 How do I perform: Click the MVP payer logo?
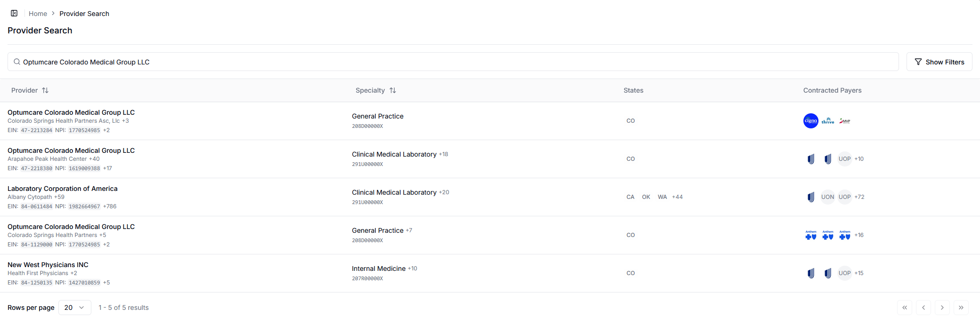845,121
